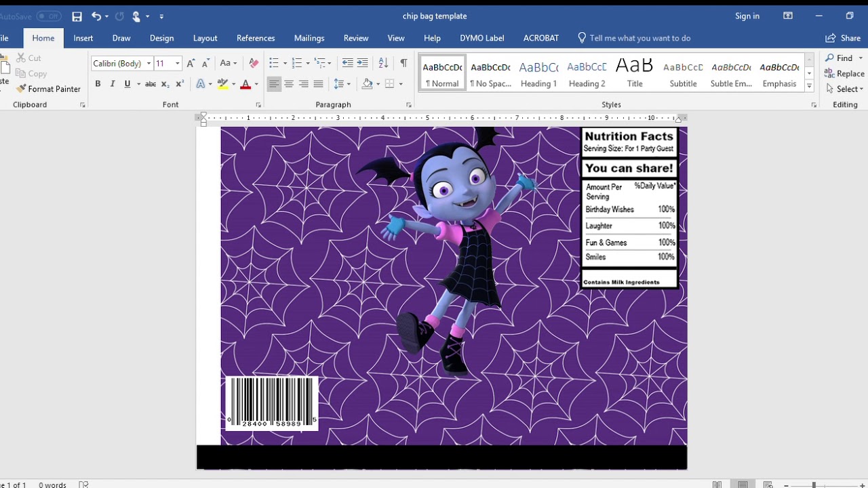868x488 pixels.
Task: Click Increase Indent icon
Action: [362, 63]
